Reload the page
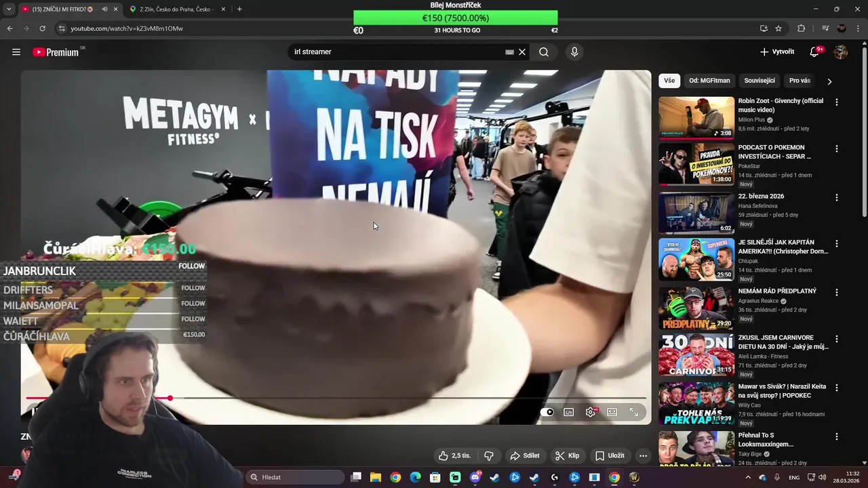Viewport: 868px width, 488px height. (x=42, y=28)
